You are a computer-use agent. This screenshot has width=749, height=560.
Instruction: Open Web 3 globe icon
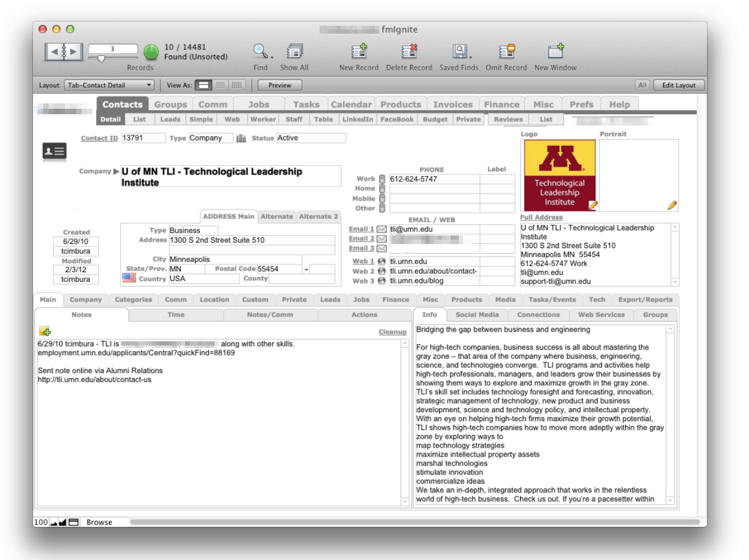pos(381,281)
